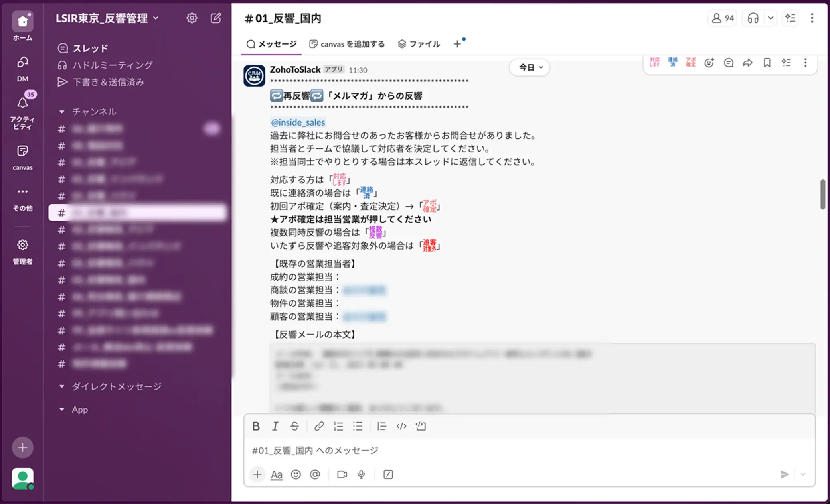The image size is (830, 504).
Task: Apply strikethrough formatting
Action: tap(294, 426)
